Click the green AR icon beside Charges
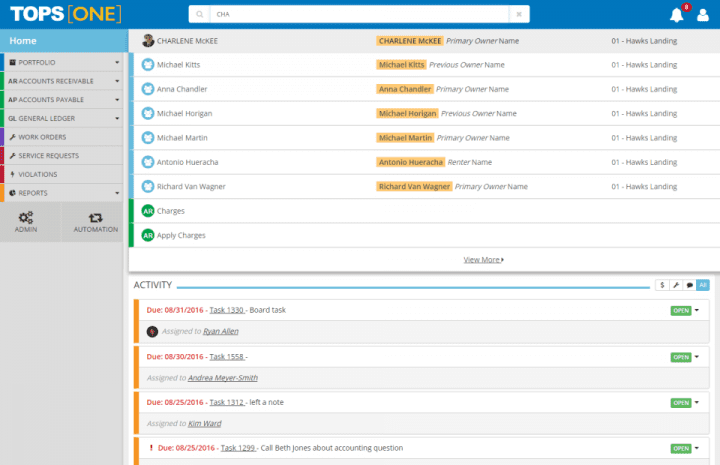This screenshot has height=465, width=720. coord(147,211)
